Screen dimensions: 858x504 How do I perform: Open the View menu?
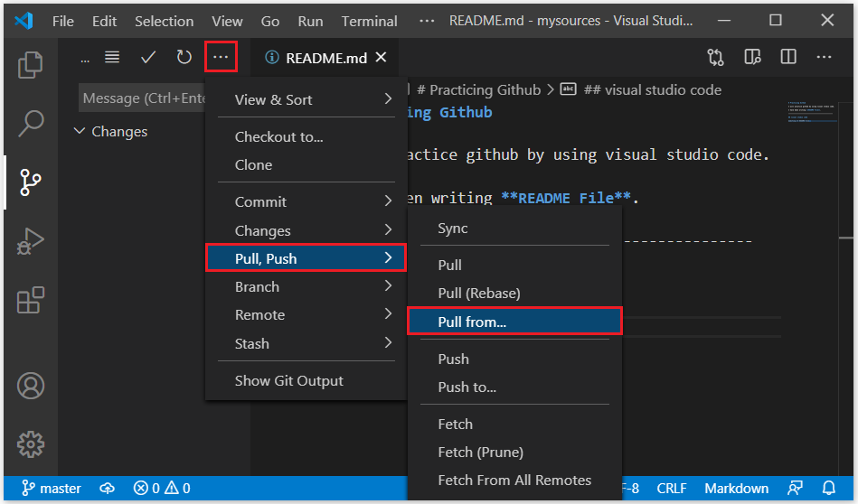coord(227,21)
